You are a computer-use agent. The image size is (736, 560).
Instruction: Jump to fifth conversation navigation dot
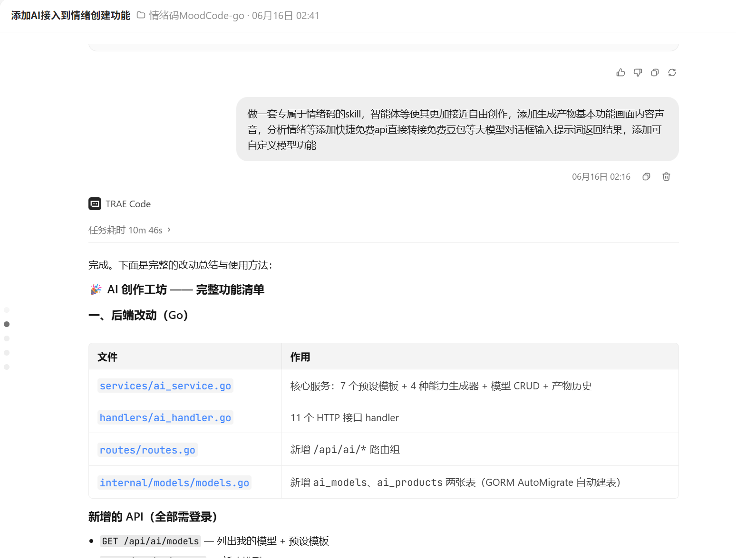click(x=7, y=367)
